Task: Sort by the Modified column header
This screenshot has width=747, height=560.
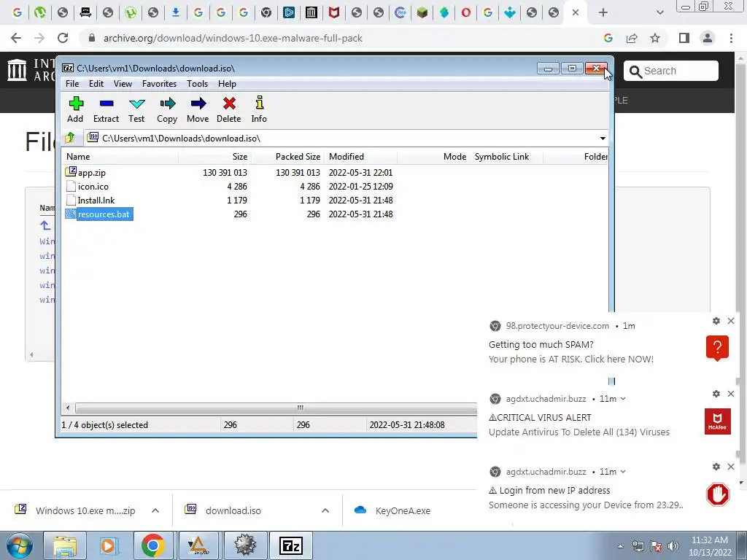Action: pos(360,157)
